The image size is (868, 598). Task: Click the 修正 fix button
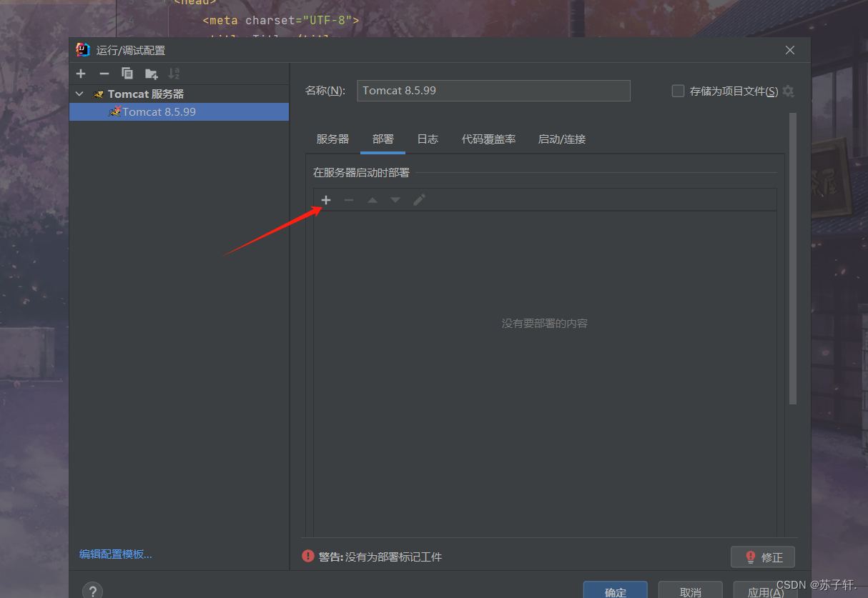(x=763, y=557)
